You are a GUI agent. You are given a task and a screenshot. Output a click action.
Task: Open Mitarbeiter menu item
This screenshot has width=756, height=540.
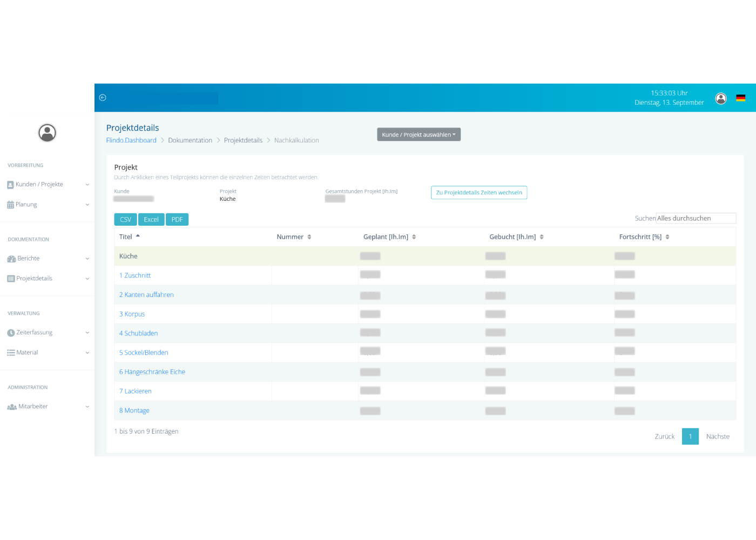(33, 407)
